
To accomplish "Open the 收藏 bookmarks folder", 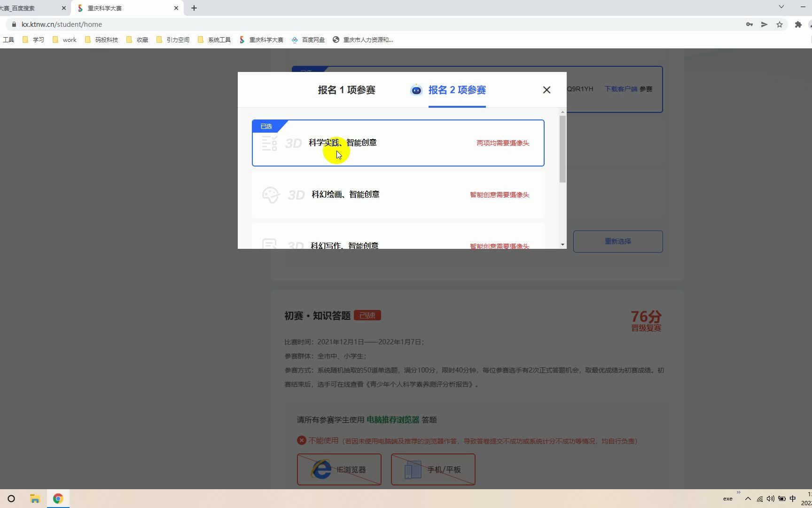I will click(137, 40).
